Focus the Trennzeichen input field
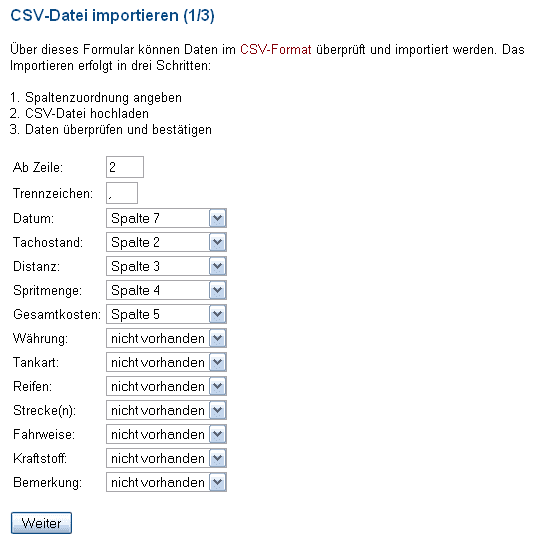The height and width of the screenshot is (540, 558). (122, 193)
